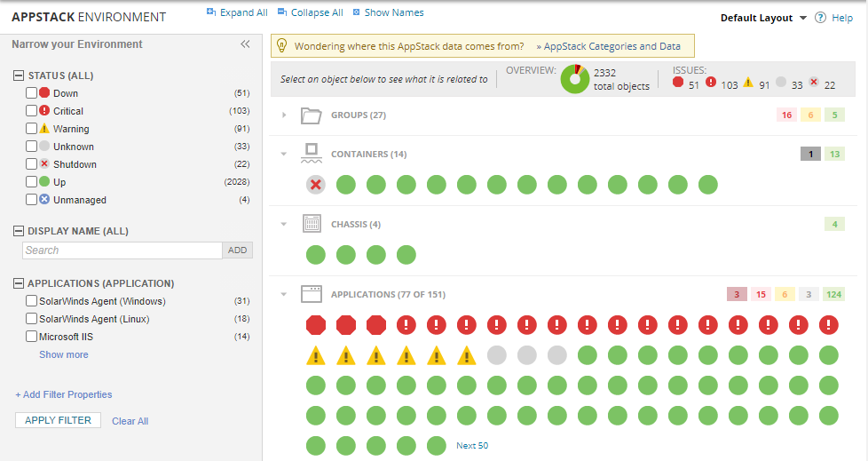Image resolution: width=868 pixels, height=461 pixels.
Task: Open Help via the question mark icon
Action: (x=821, y=18)
